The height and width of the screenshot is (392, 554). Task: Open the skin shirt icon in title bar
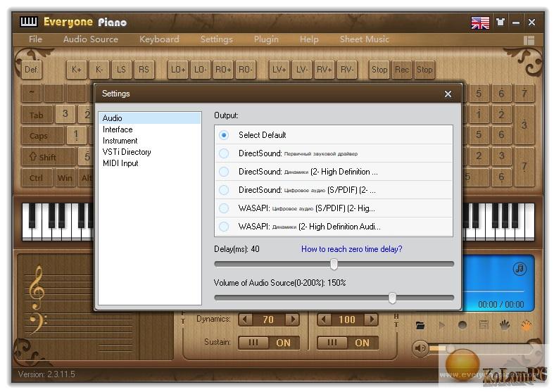[x=501, y=23]
